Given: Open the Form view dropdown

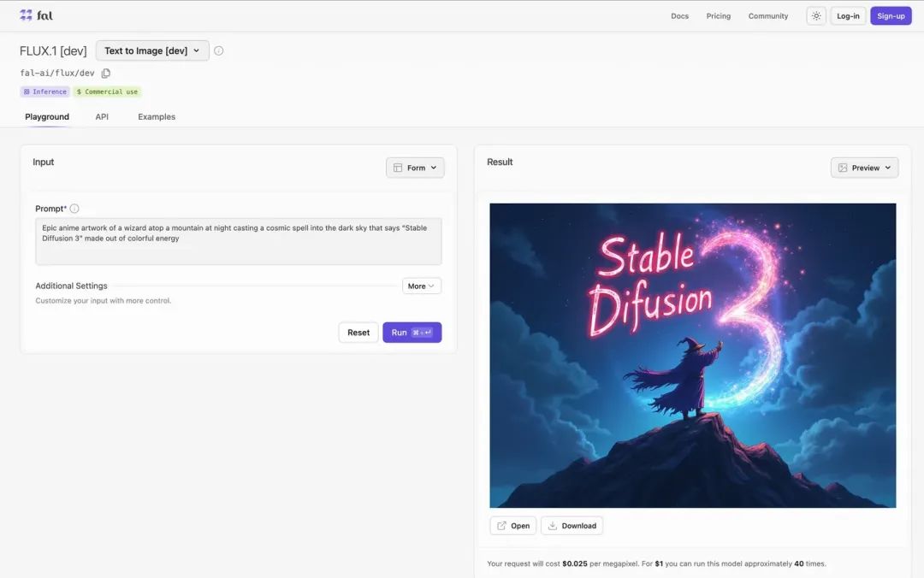Looking at the screenshot, I should pos(415,168).
